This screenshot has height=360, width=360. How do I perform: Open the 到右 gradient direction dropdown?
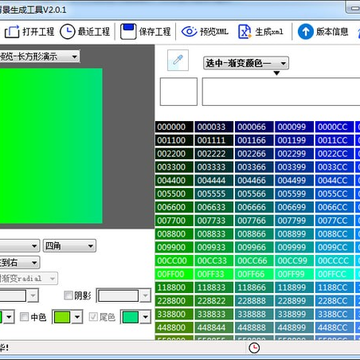tap(20, 263)
